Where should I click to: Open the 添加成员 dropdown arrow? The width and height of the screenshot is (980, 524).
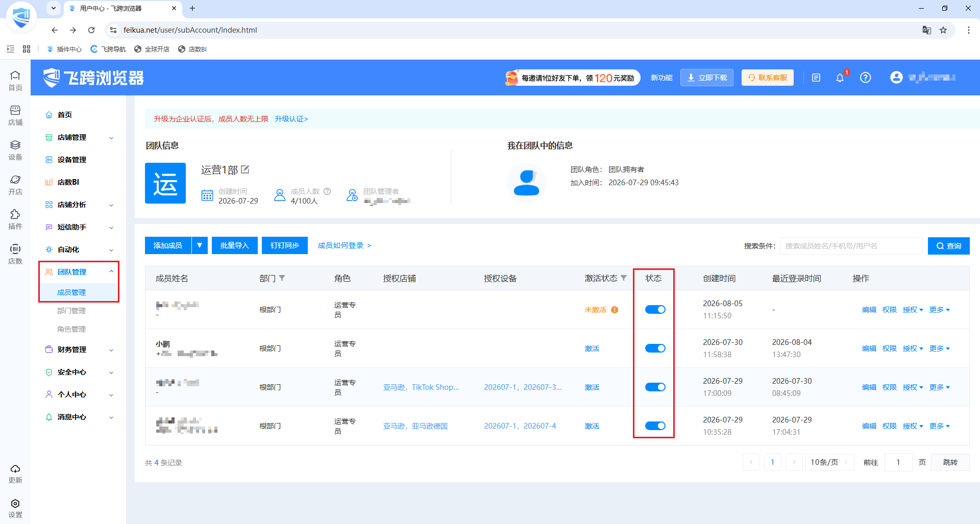click(200, 245)
